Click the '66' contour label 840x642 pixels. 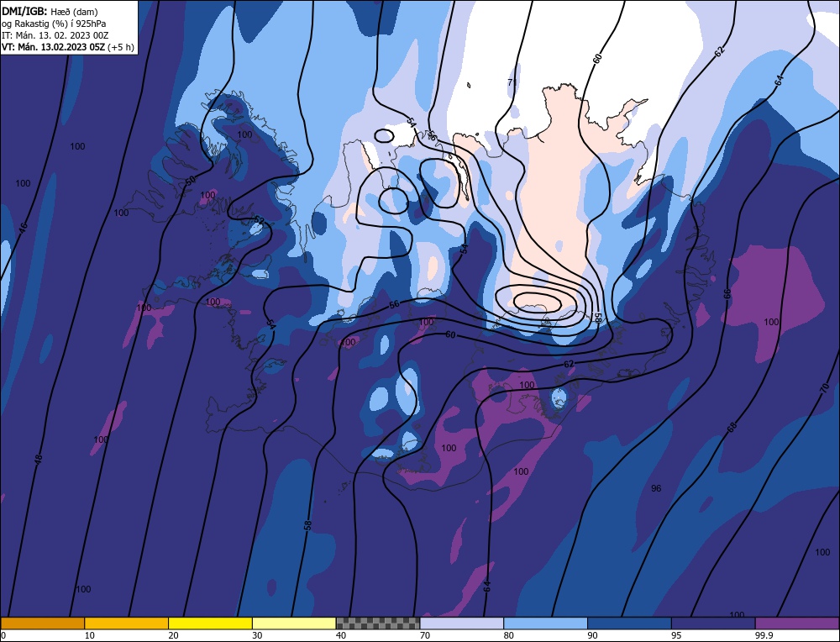727,293
